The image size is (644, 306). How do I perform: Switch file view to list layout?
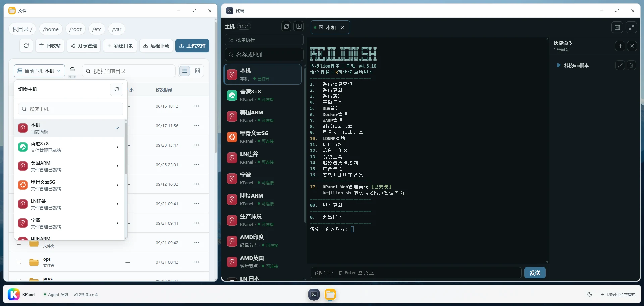point(184,71)
